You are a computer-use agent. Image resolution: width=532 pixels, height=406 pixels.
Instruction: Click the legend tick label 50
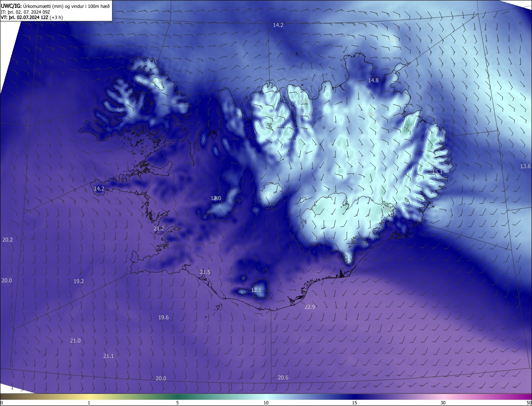coord(529,403)
